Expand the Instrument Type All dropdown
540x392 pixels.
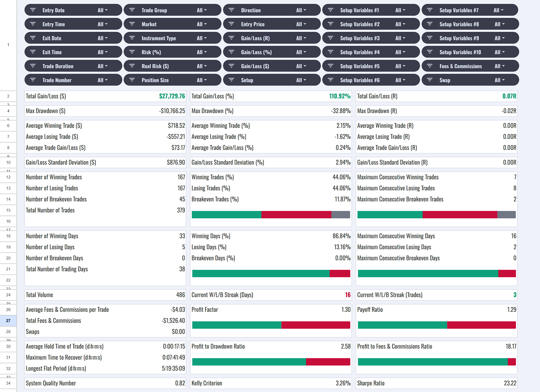click(202, 38)
